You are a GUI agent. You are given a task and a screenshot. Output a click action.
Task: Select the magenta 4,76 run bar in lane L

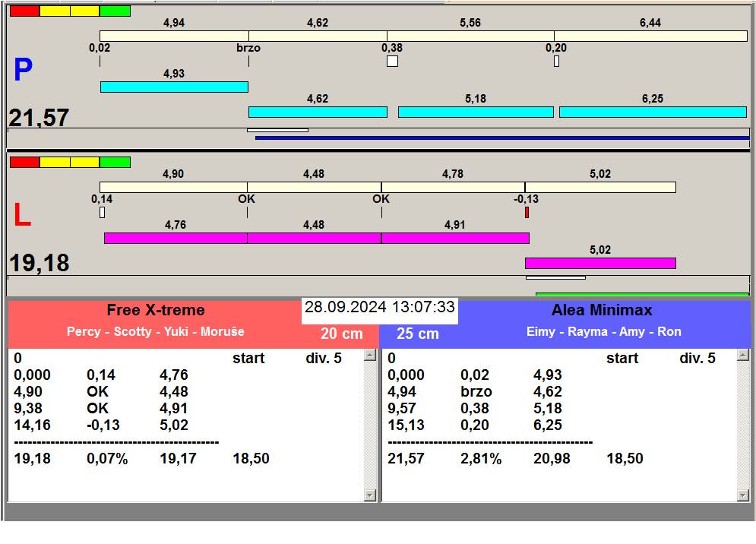coord(176,238)
